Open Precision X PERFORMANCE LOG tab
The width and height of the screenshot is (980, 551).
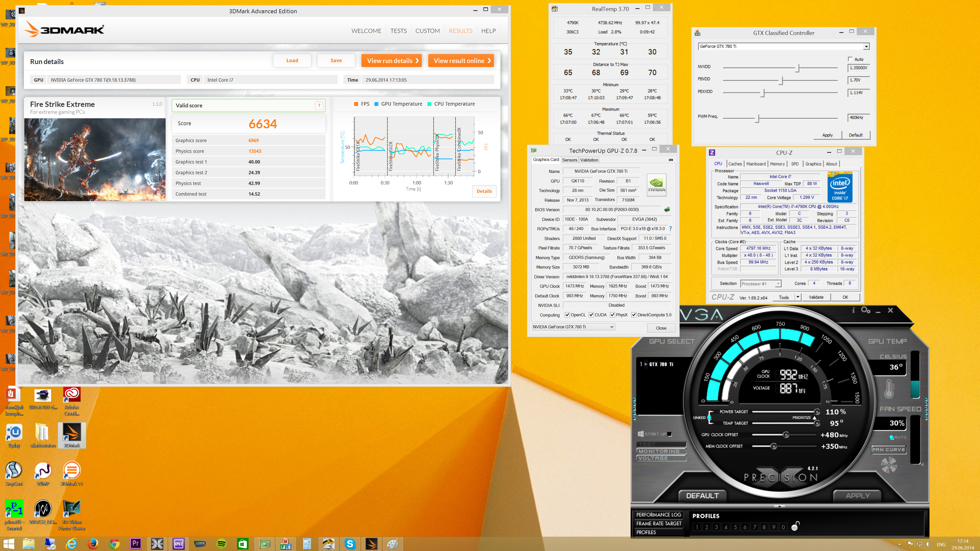[x=658, y=515]
